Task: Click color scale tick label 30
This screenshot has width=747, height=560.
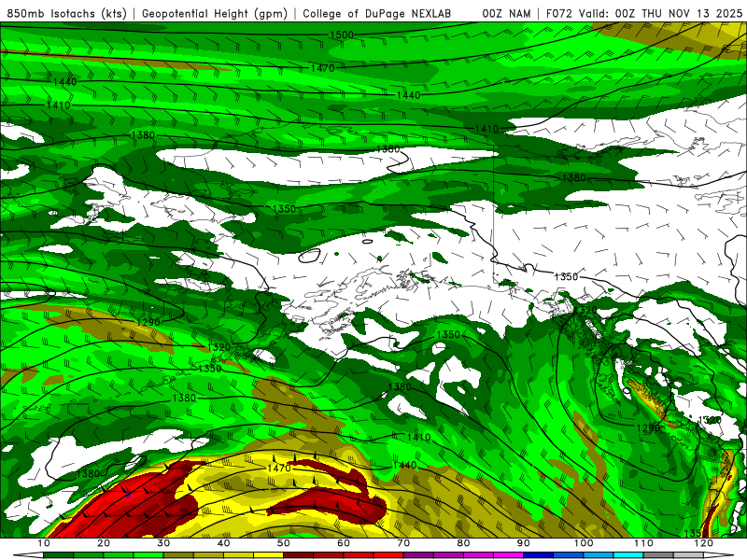Action: click(163, 543)
